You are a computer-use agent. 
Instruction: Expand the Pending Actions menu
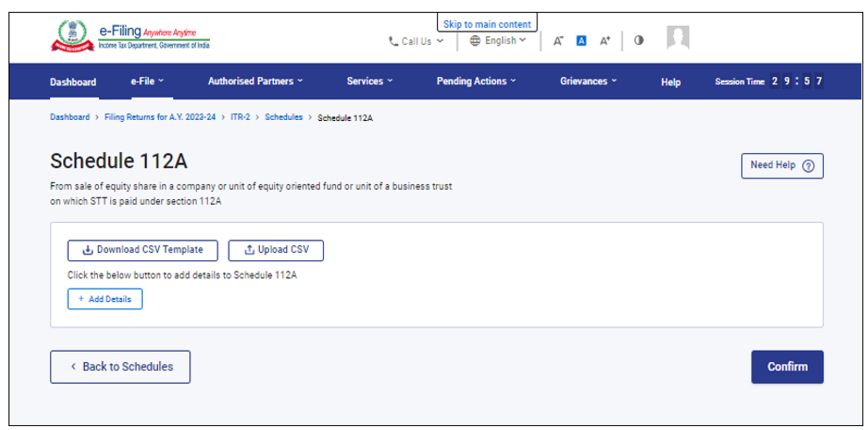[476, 81]
